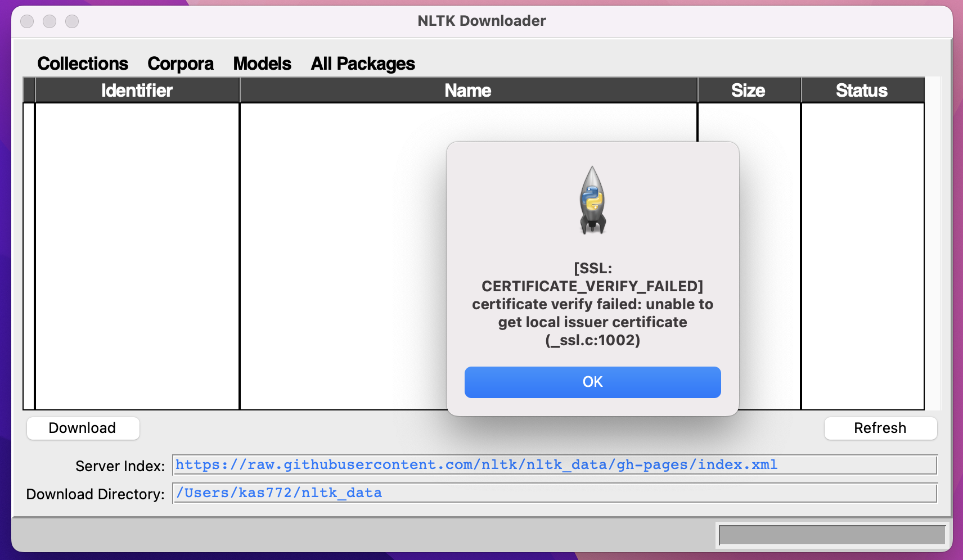This screenshot has height=560, width=963.
Task: Click the NLTK Downloader title bar
Action: pos(481,21)
